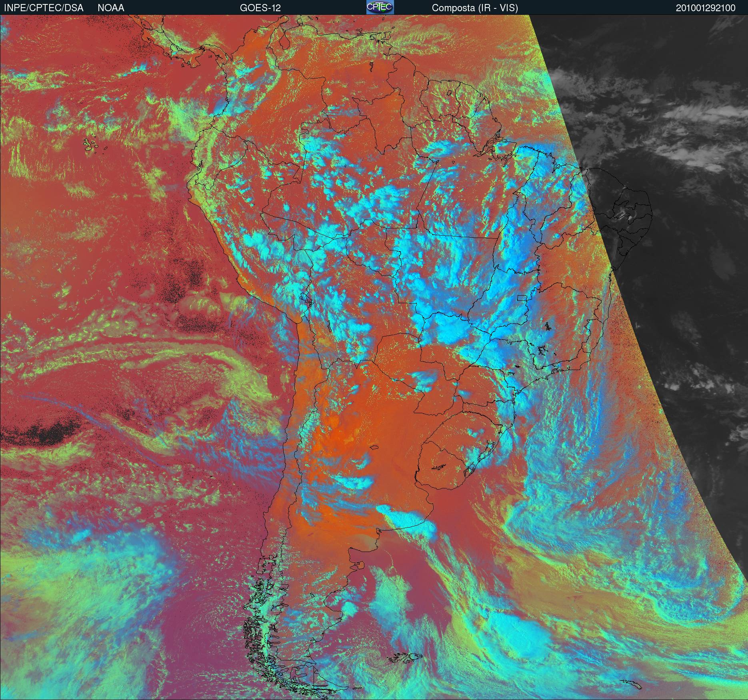Click the CPTEC logo in header
The height and width of the screenshot is (700, 748).
[x=380, y=7]
